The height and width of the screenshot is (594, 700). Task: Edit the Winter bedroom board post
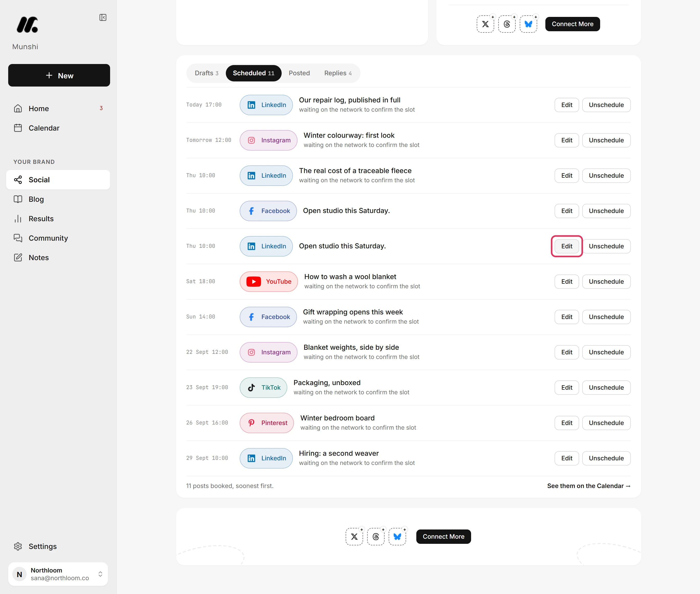(567, 423)
